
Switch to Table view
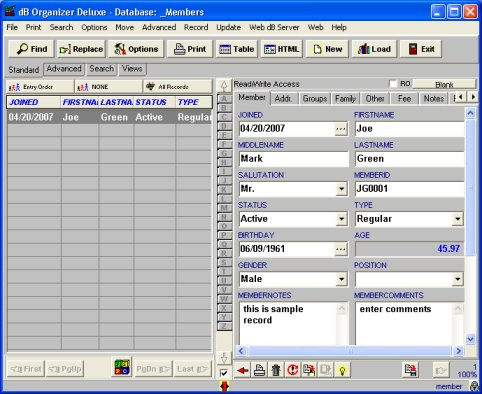click(x=237, y=49)
